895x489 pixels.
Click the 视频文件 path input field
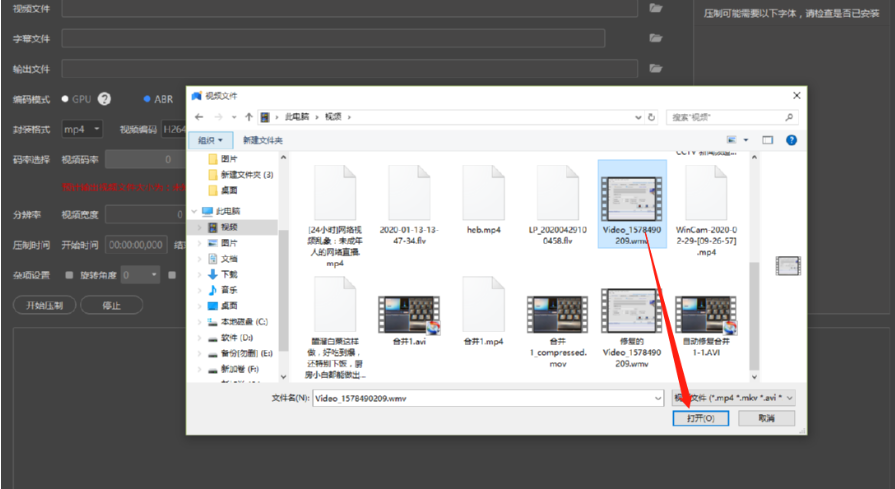[x=349, y=8]
